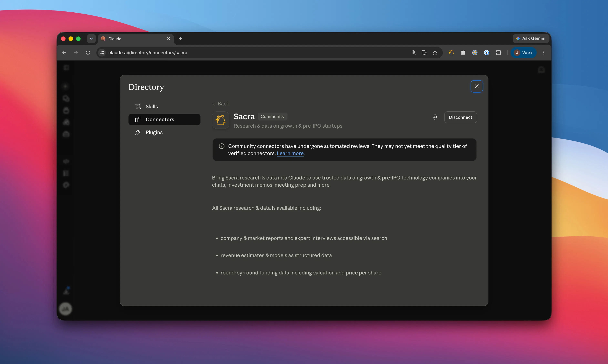Open the Sacra browser extension
The width and height of the screenshot is (608, 364).
[451, 52]
